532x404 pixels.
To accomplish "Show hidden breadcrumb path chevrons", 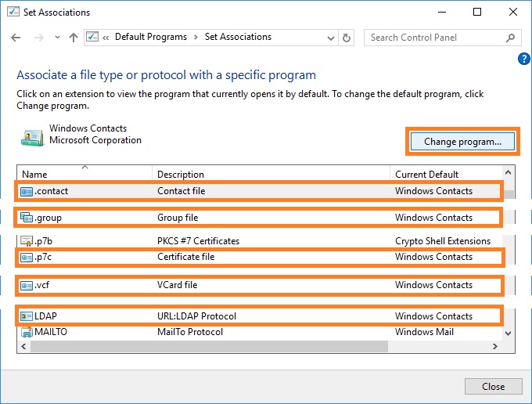I will point(106,38).
